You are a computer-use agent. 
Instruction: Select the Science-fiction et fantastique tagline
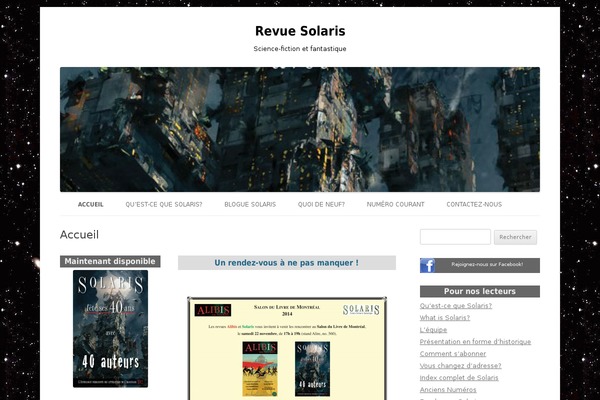tap(300, 49)
